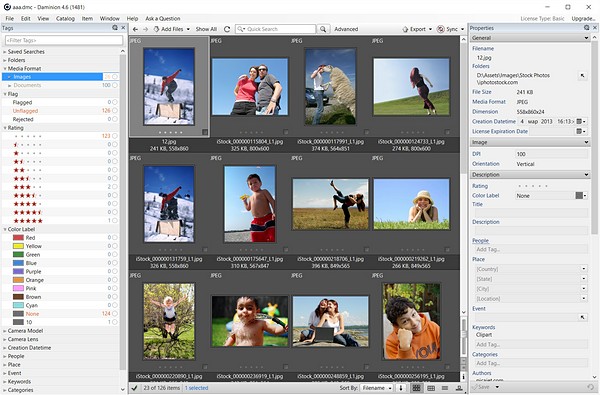Open the Add Files dropdown arrow
600x395 pixels.
188,29
